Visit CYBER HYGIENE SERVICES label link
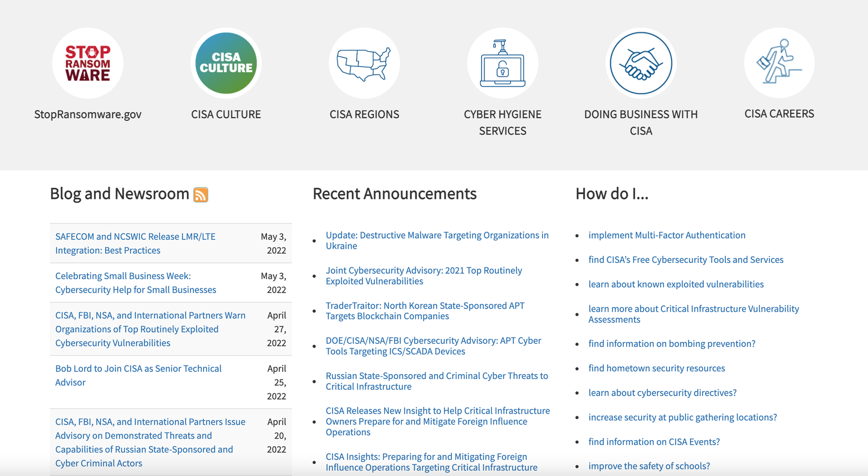Viewport: 868px width, 476px height. click(503, 123)
